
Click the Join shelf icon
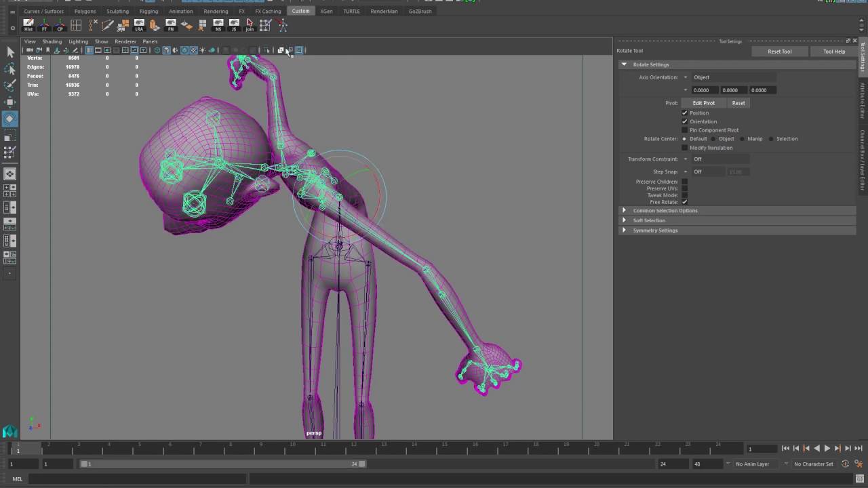pos(250,25)
